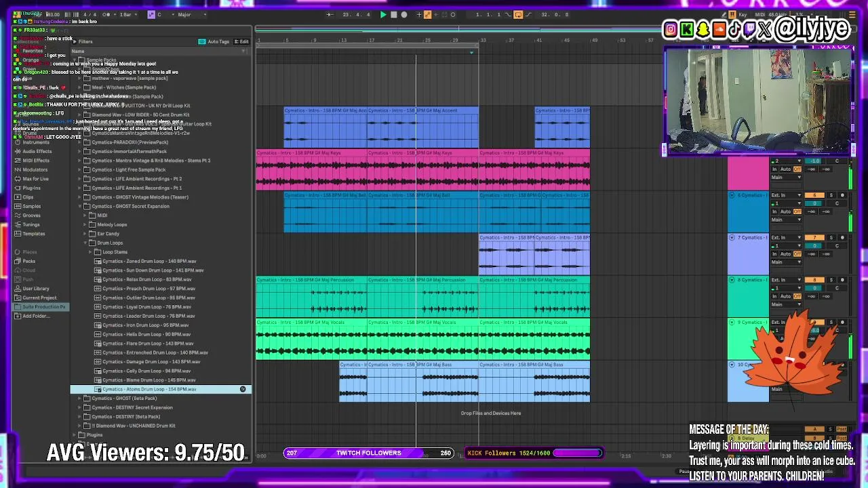868x488 pixels.
Task: Click the TikTok icon in the overlay
Action: (x=734, y=29)
